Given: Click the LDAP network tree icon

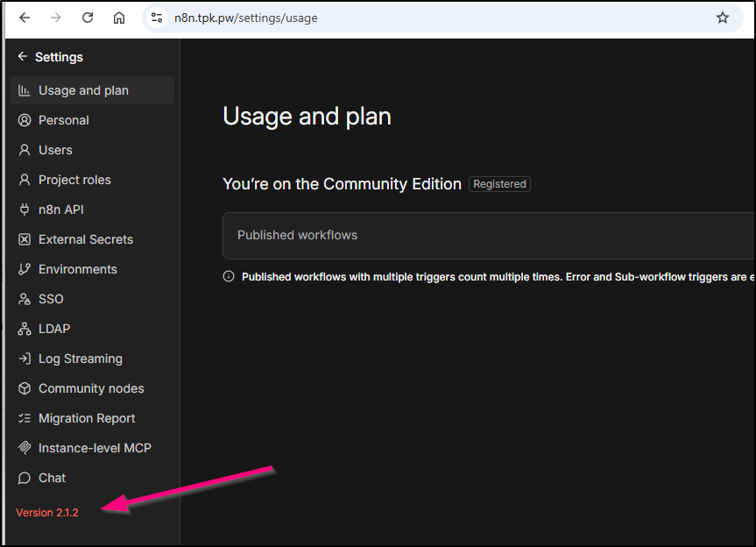Looking at the screenshot, I should coord(25,329).
